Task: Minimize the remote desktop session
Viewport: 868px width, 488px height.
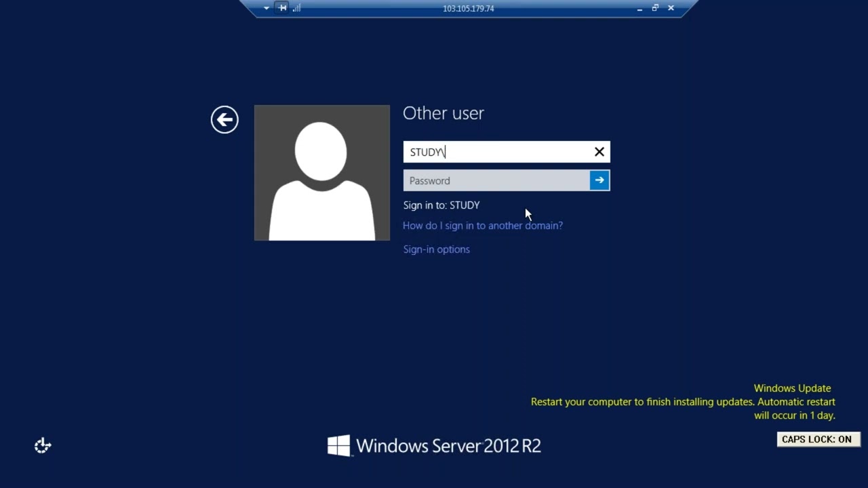Action: (x=639, y=9)
